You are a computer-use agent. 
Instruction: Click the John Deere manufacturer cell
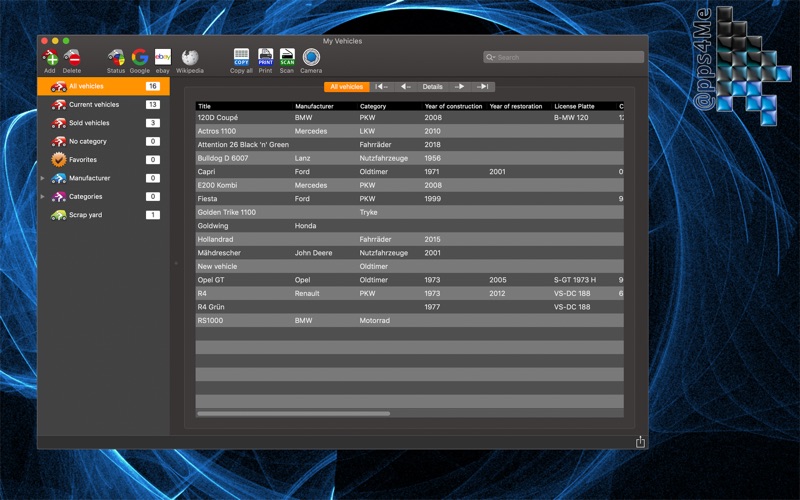(x=313, y=253)
